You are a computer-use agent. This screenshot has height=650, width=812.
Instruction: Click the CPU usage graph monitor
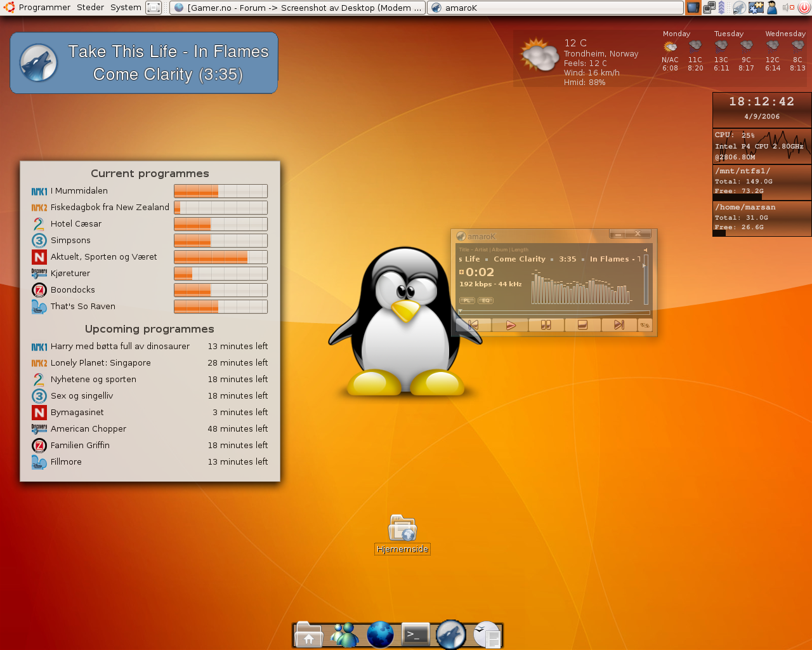pyautogui.click(x=762, y=146)
